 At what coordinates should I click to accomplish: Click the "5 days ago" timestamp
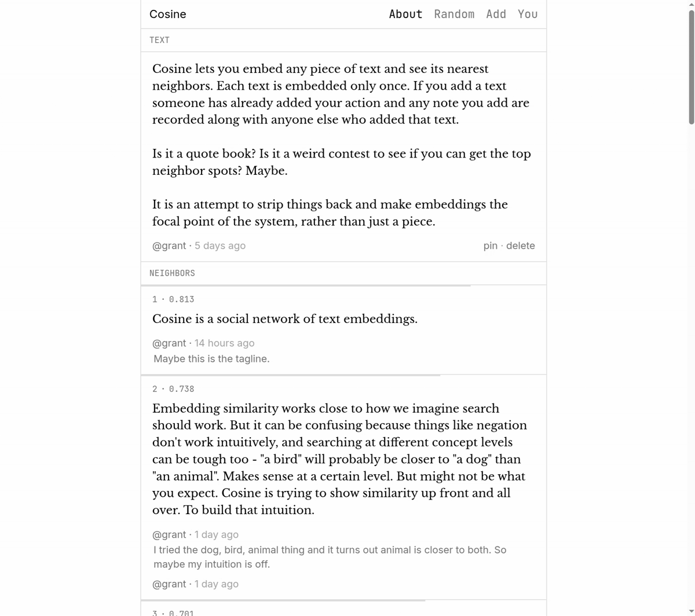tap(220, 245)
